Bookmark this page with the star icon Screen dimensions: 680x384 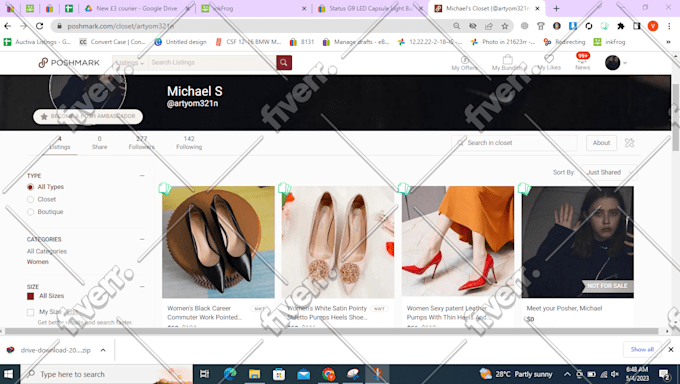[x=505, y=26]
